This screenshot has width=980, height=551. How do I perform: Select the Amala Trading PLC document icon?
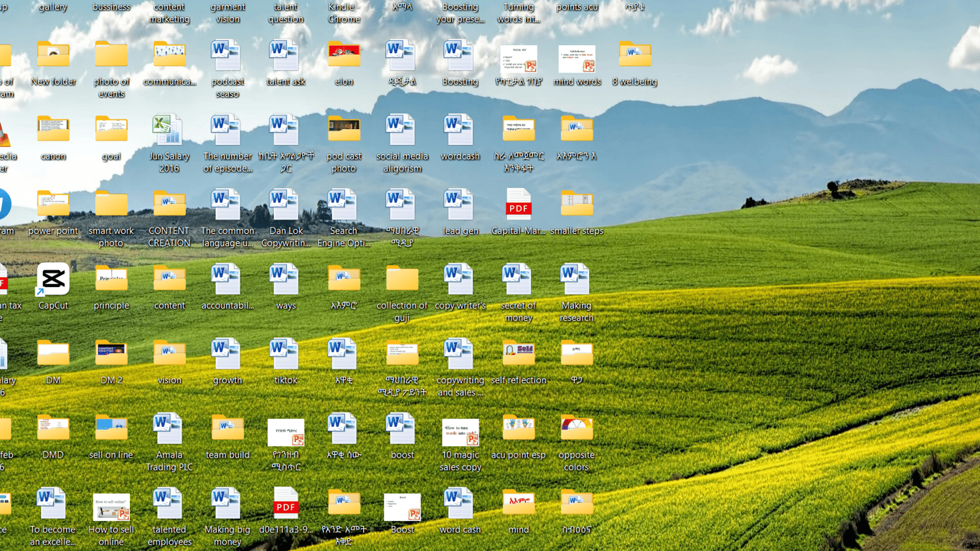coord(169,429)
